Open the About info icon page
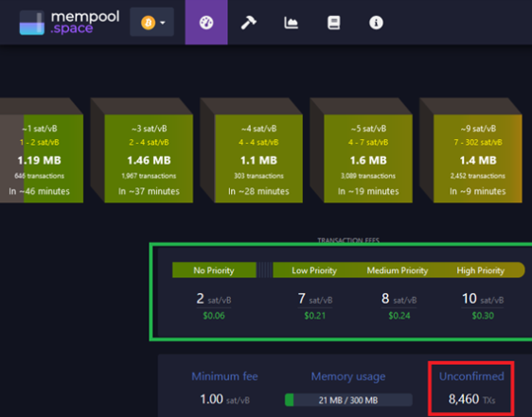Image resolution: width=532 pixels, height=417 pixels. coord(376,23)
